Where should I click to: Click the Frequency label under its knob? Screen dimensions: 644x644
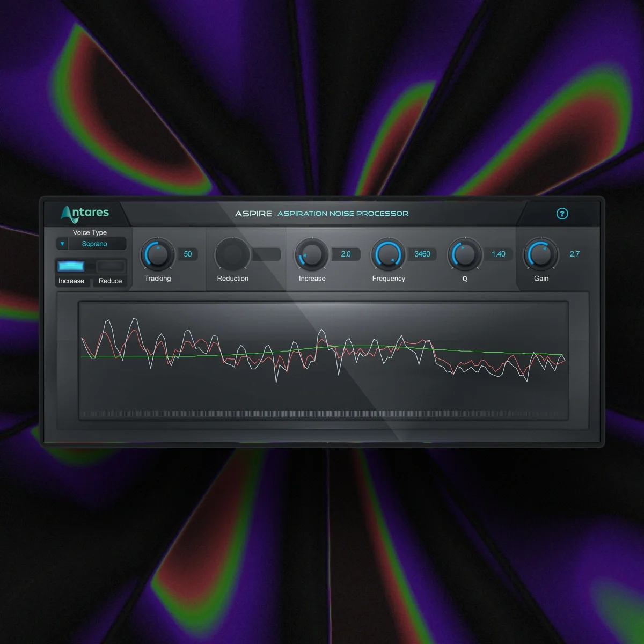389,279
